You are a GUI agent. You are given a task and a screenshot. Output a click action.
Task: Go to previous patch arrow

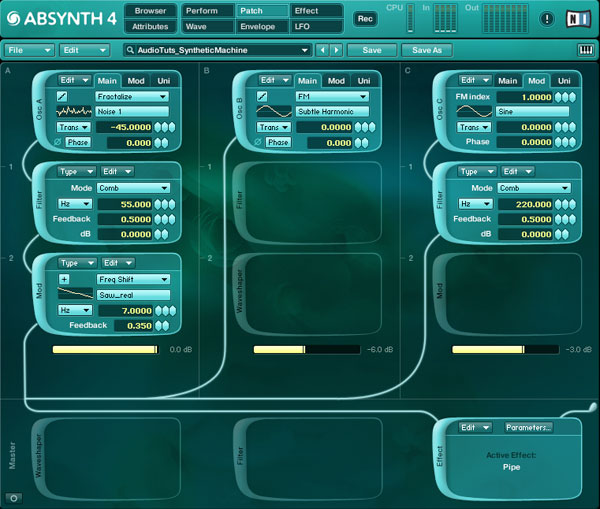pos(323,50)
